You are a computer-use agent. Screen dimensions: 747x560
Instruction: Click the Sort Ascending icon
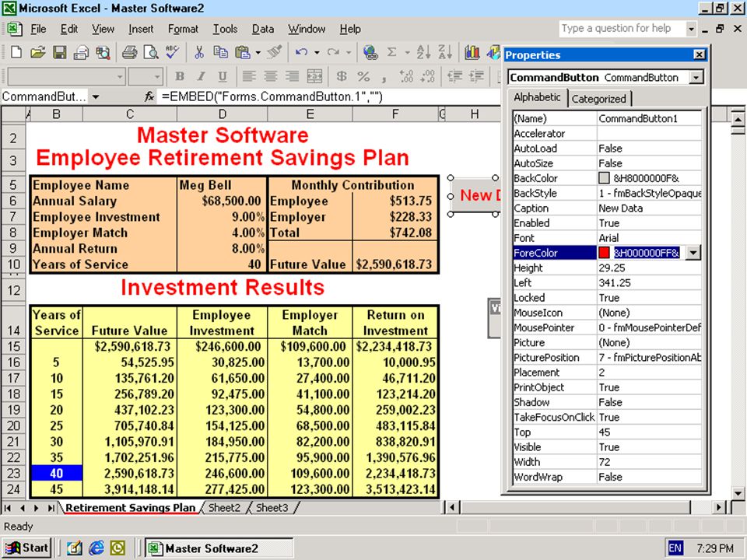coord(423,52)
